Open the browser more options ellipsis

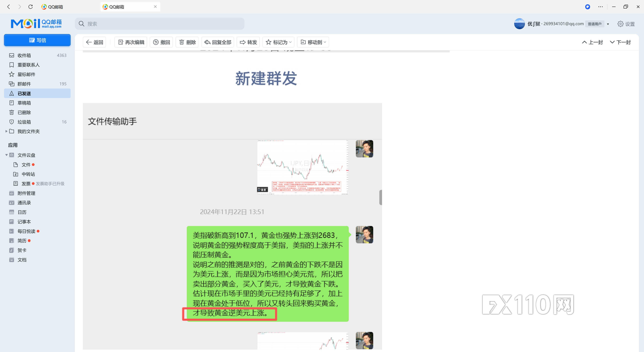coord(601,7)
